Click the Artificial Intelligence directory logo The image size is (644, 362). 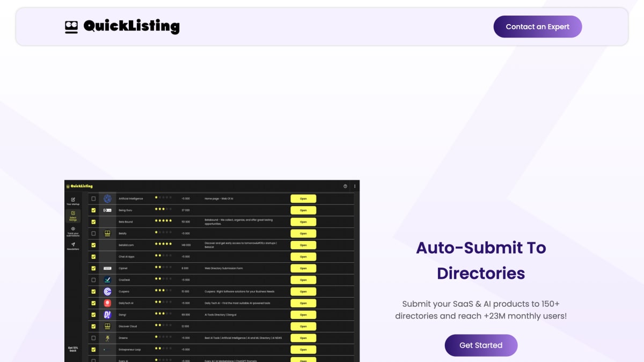107,198
